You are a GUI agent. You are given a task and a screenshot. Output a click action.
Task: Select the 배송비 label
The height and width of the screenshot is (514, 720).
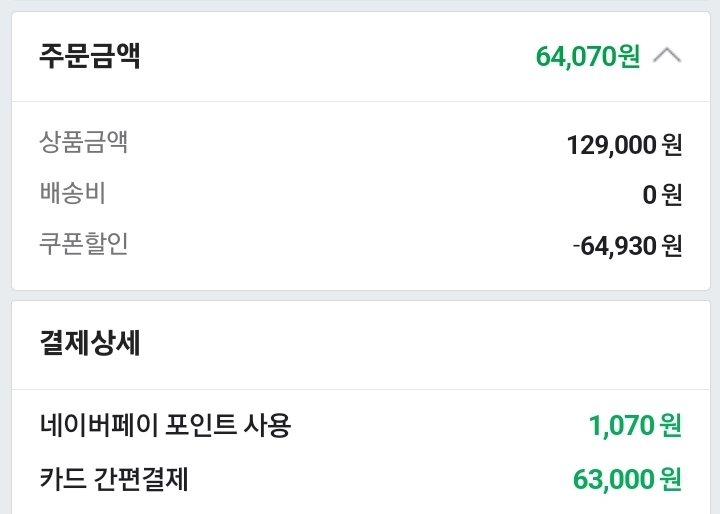[x=73, y=193]
